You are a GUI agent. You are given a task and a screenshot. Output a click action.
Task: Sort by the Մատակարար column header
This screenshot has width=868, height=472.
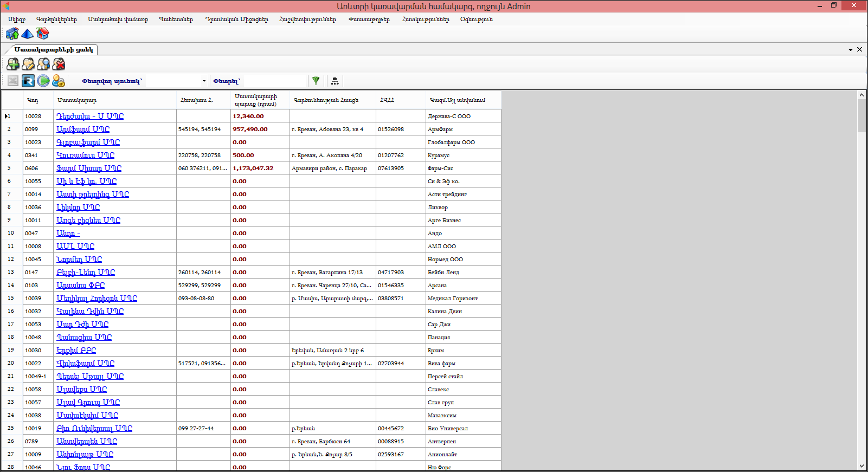tap(115, 100)
